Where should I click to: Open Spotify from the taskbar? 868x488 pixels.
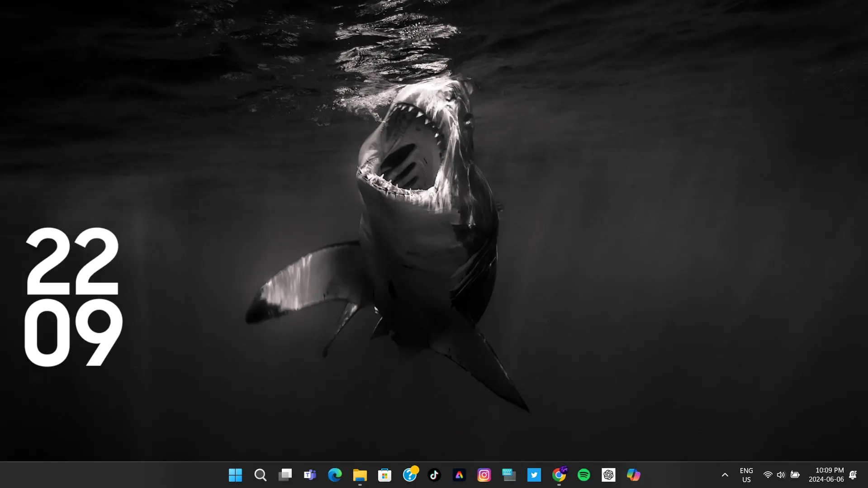click(x=584, y=475)
